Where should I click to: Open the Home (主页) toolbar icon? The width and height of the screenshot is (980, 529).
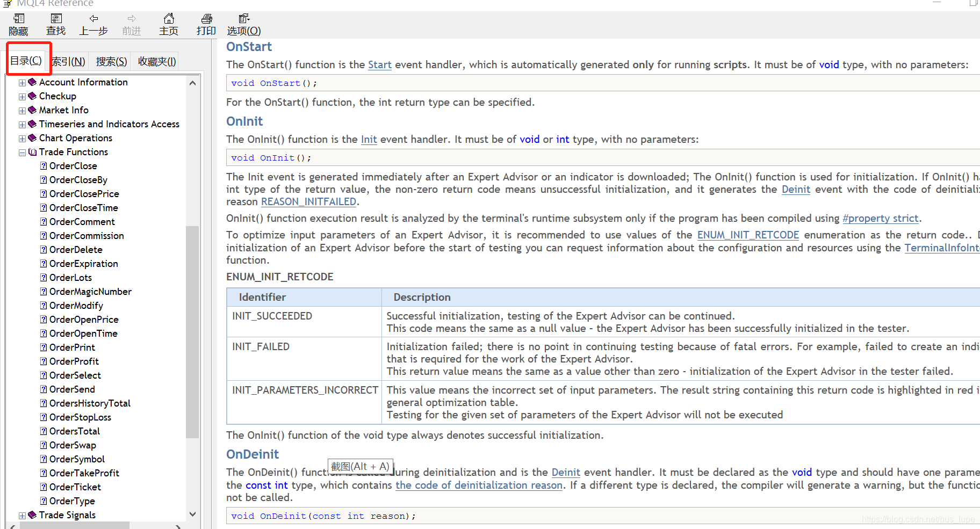coord(169,19)
